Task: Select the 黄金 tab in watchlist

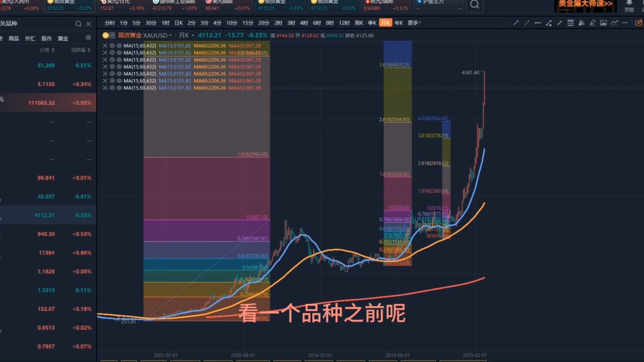Action: pos(63,39)
